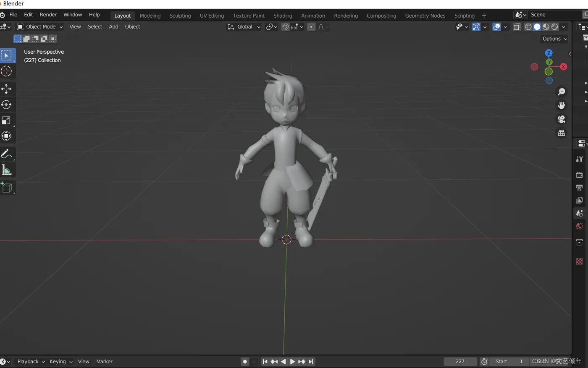Activate the Transform tool

point(6,136)
